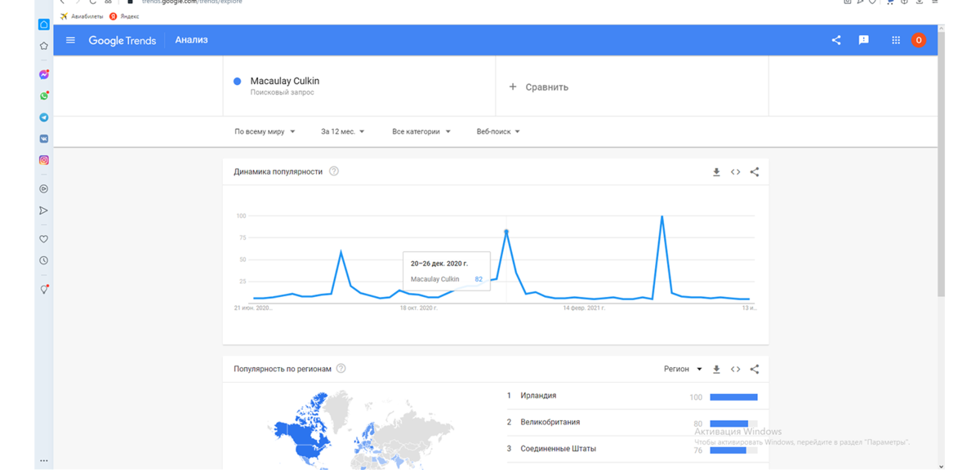The height and width of the screenshot is (470, 980).
Task: Share the Популярность по регионам widget
Action: click(x=755, y=370)
